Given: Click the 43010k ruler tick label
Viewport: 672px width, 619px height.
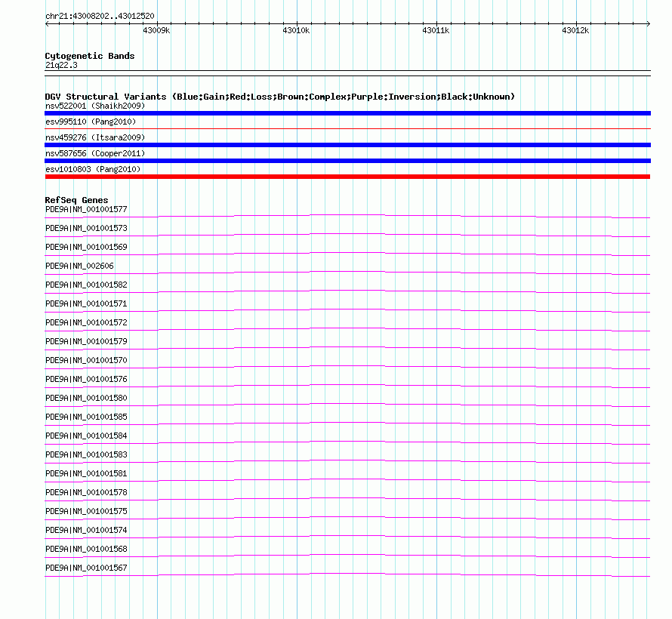Looking at the screenshot, I should (x=296, y=30).
